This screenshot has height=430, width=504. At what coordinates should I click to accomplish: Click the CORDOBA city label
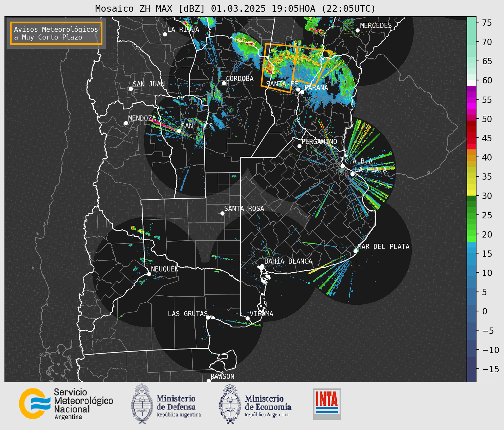240,79
